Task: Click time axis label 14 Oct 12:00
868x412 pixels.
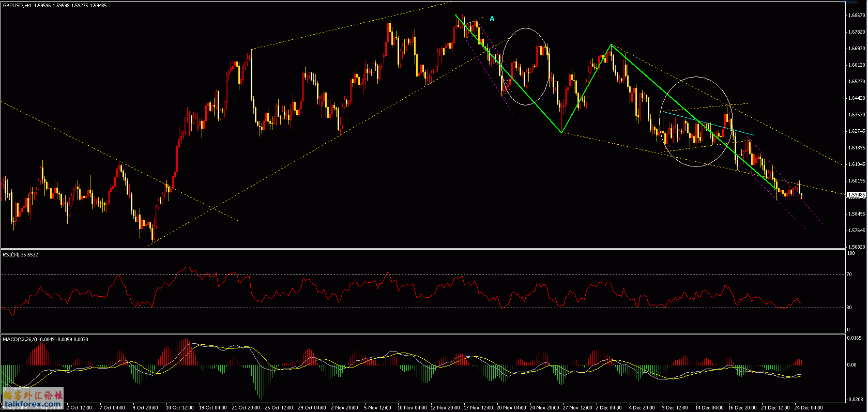Action: [x=179, y=408]
